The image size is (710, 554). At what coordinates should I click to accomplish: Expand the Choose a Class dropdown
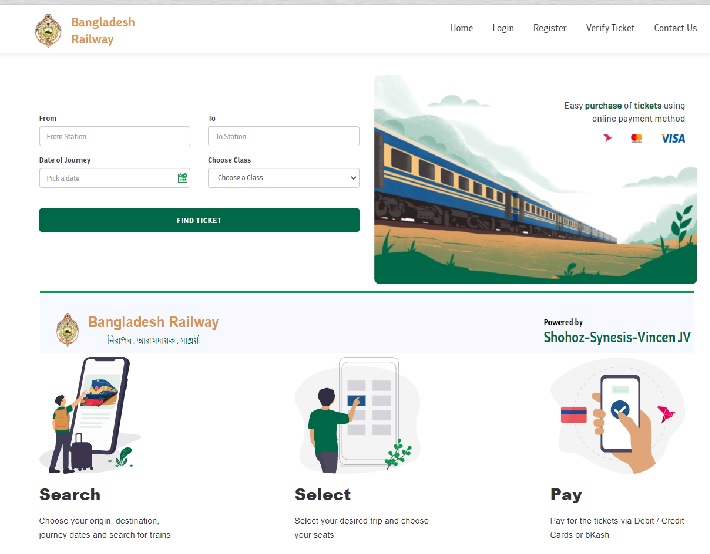[x=284, y=178]
